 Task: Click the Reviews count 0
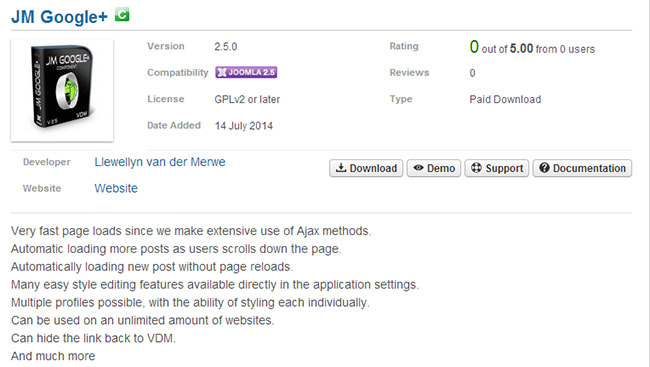point(472,73)
